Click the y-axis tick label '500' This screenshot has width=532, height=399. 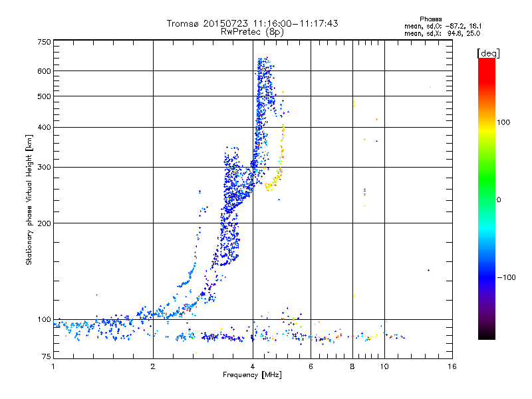(44, 96)
